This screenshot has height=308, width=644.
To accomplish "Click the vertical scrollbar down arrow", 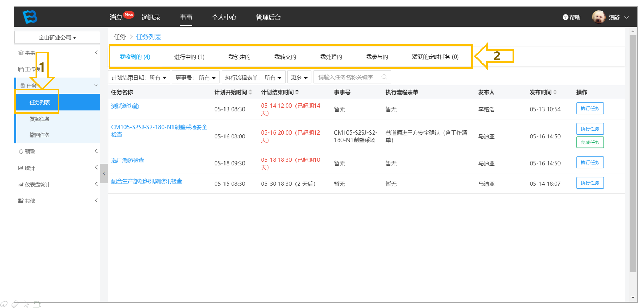I will tap(633, 298).
